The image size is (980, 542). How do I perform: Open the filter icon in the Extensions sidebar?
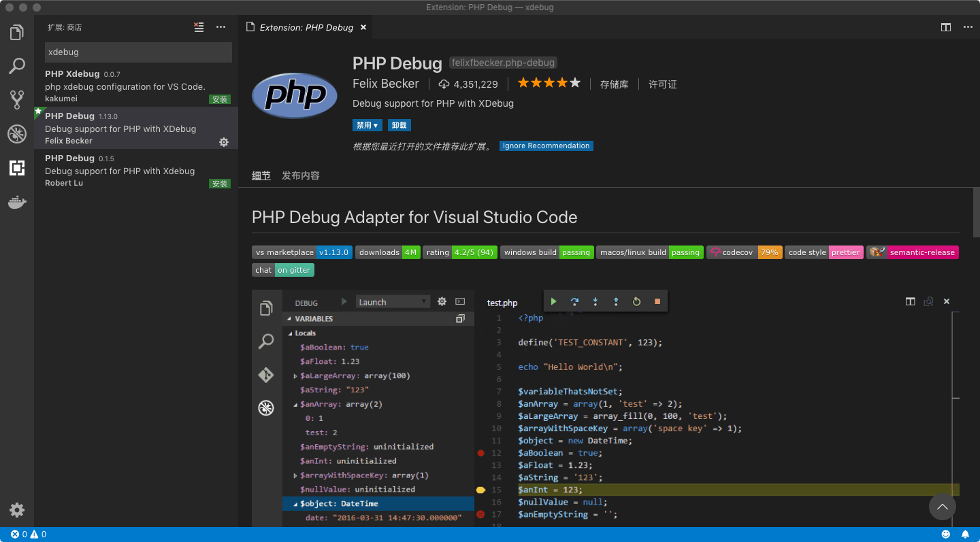[x=198, y=27]
